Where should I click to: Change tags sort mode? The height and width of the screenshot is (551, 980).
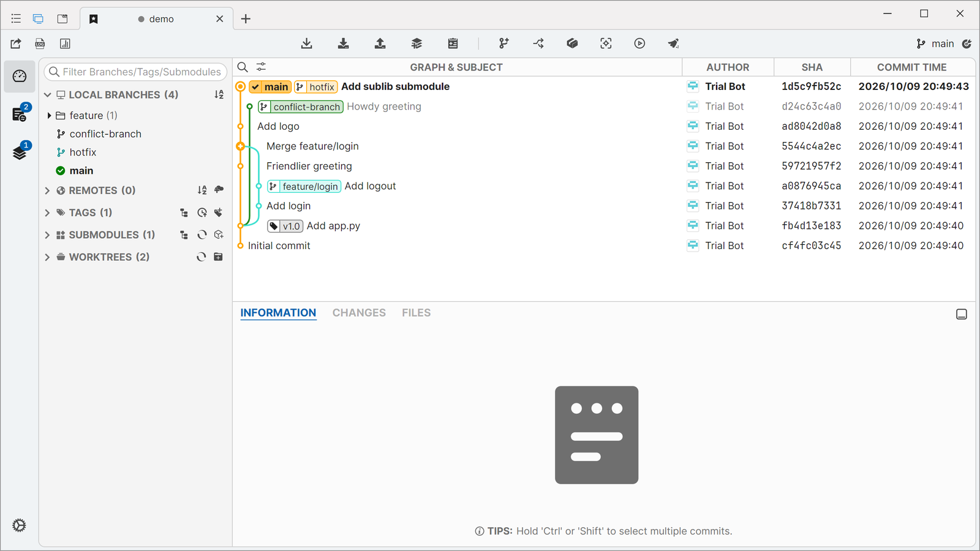[x=202, y=212]
